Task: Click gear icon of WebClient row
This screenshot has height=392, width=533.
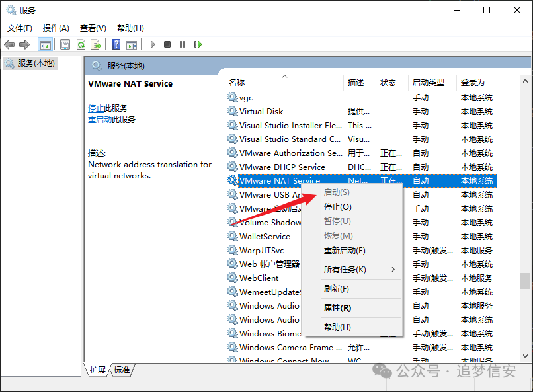Action: tap(233, 278)
